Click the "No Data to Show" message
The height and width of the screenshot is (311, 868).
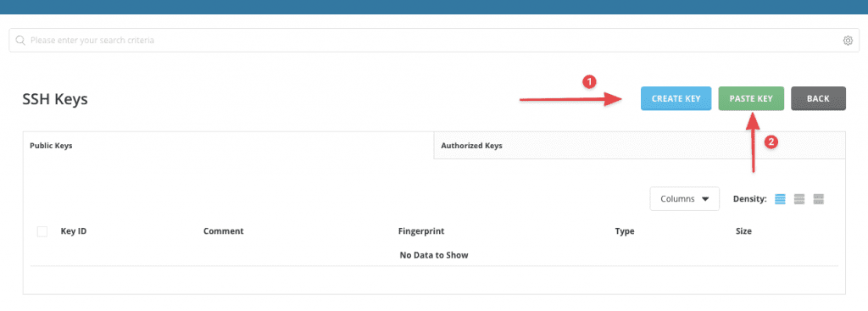(x=434, y=255)
